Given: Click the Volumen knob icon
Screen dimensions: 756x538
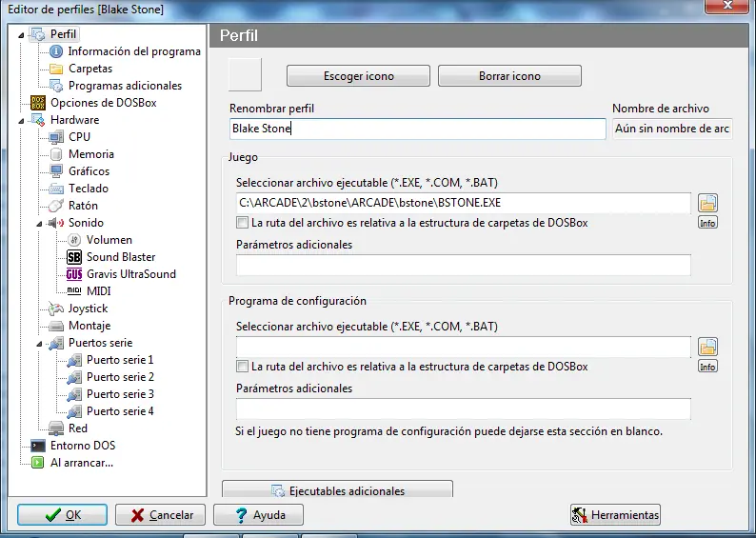Looking at the screenshot, I should tap(73, 240).
